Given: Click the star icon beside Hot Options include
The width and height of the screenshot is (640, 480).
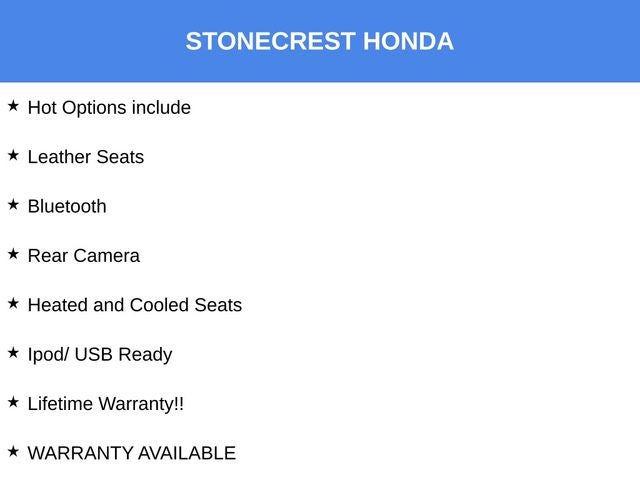Looking at the screenshot, I should [x=13, y=105].
